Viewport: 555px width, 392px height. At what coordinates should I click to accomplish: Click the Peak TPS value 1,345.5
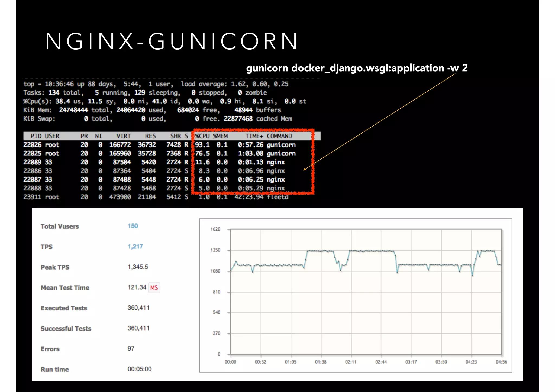138,267
